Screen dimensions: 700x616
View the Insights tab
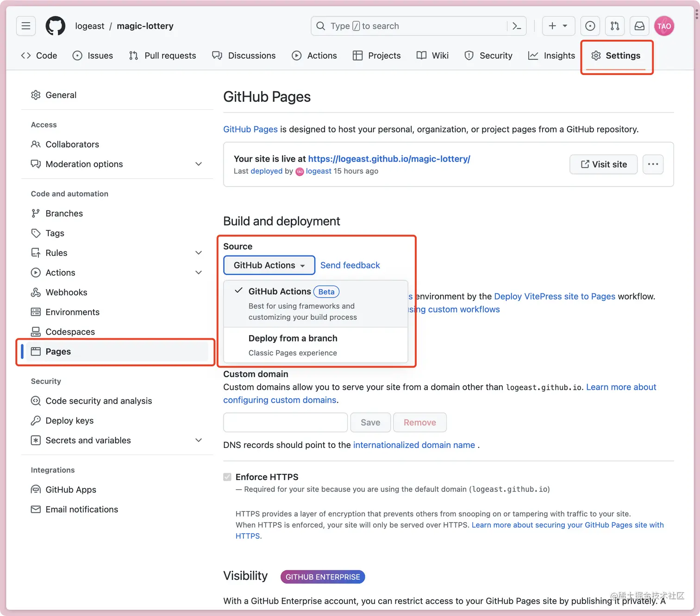(552, 56)
